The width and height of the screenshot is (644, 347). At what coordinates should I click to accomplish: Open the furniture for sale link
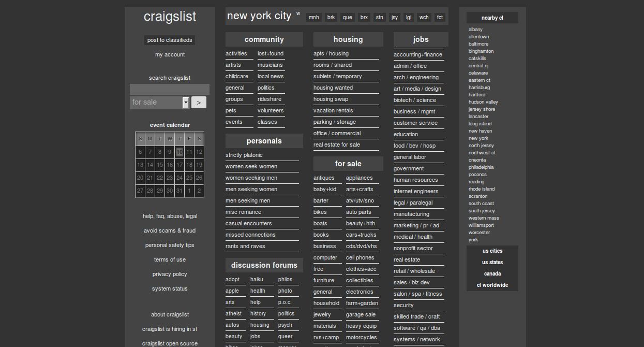[x=324, y=280]
